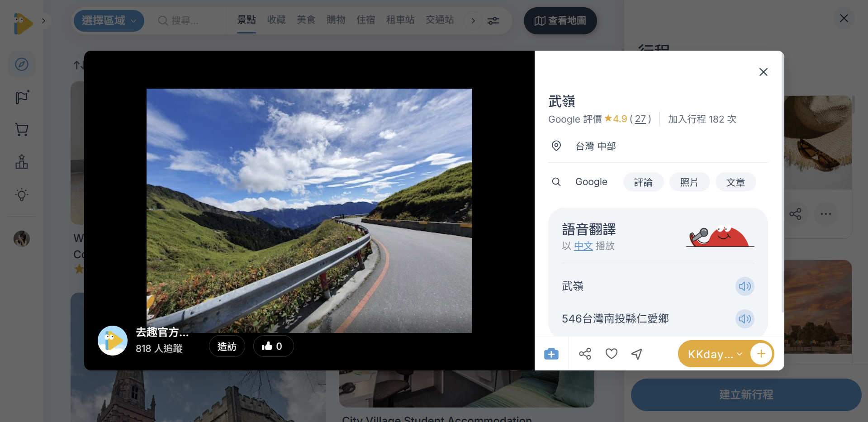Click the 查看地圖 map button

[x=560, y=21]
